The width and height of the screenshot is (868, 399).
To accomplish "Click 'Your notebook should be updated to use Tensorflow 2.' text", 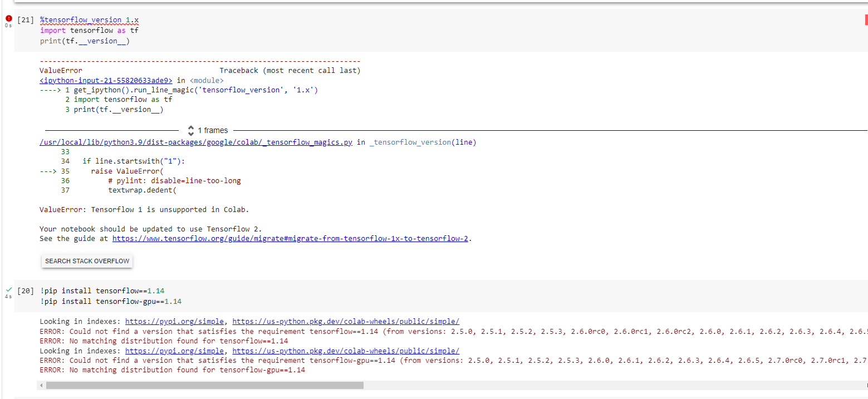I will [x=151, y=229].
